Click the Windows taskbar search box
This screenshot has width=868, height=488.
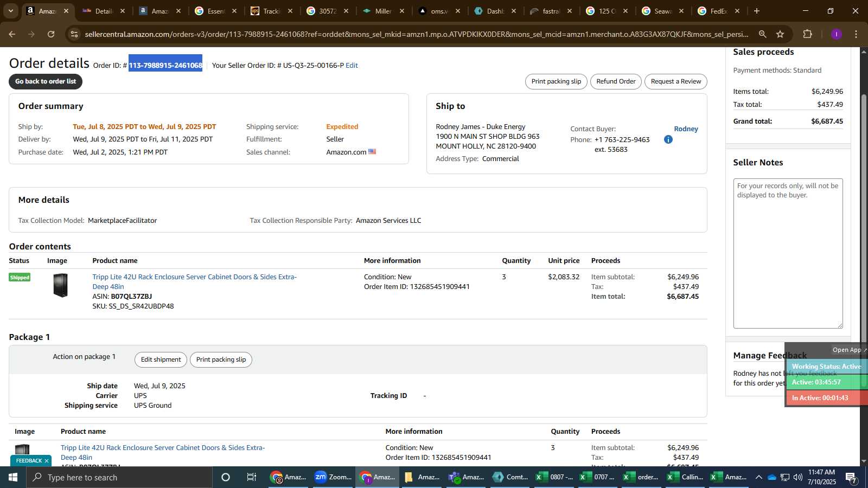tap(119, 477)
